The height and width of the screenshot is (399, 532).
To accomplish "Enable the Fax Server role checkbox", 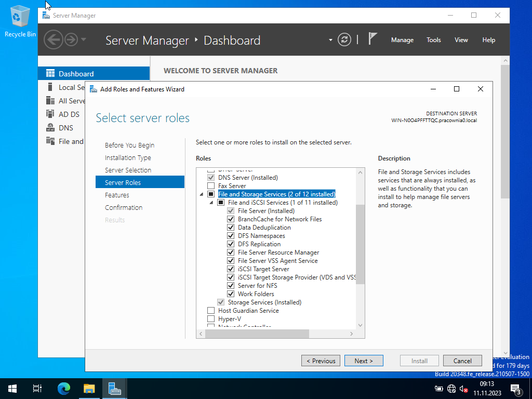I will click(211, 186).
